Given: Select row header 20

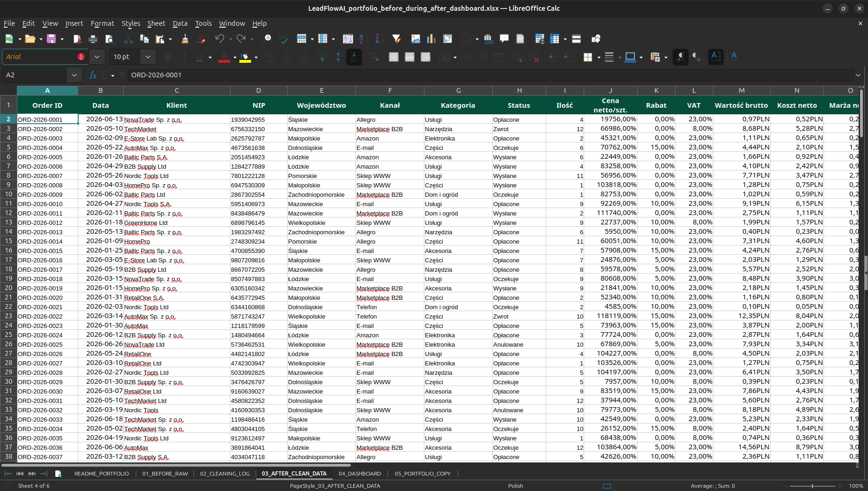Looking at the screenshot, I should point(8,288).
